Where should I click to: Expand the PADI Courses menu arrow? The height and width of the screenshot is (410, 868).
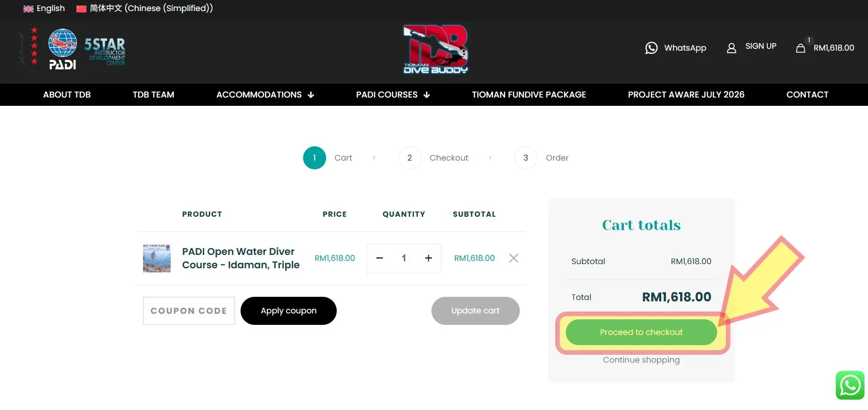426,95
